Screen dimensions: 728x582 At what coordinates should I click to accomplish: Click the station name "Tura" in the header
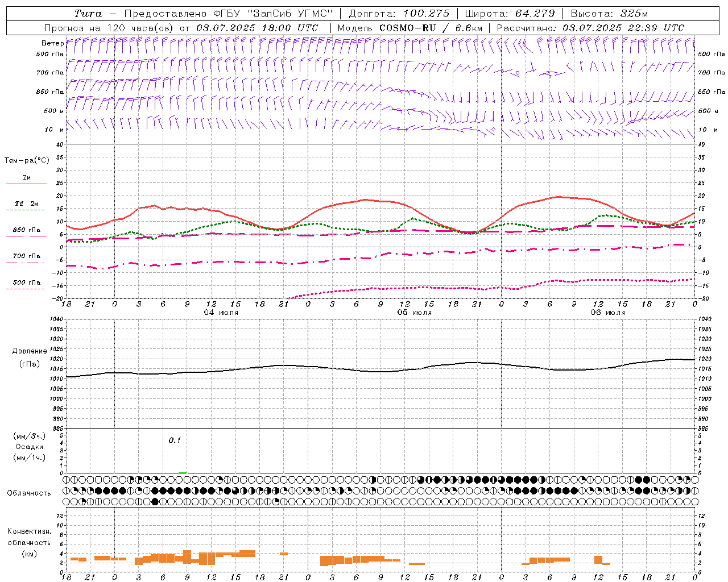[x=88, y=14]
